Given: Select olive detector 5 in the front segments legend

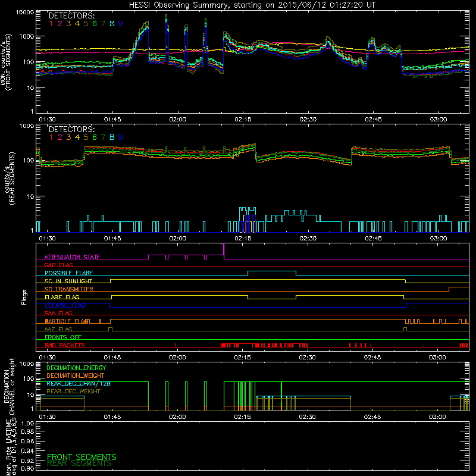Looking at the screenshot, I should pos(86,24).
